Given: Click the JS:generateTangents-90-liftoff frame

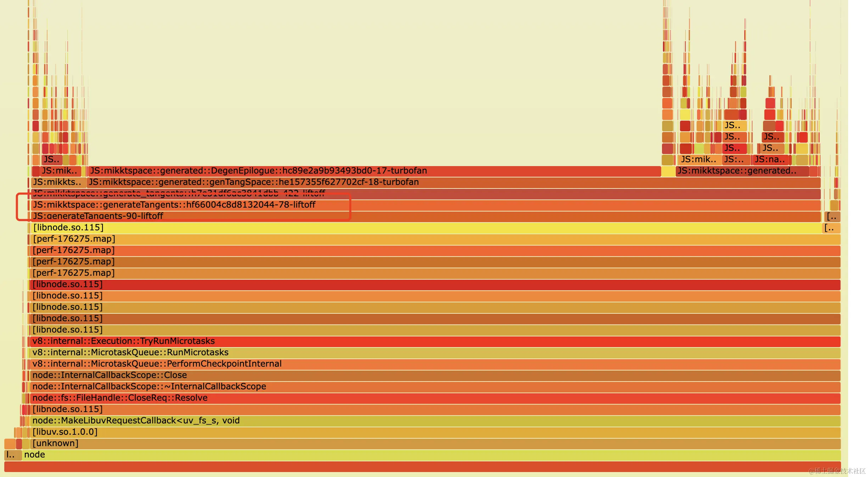Looking at the screenshot, I should point(425,216).
